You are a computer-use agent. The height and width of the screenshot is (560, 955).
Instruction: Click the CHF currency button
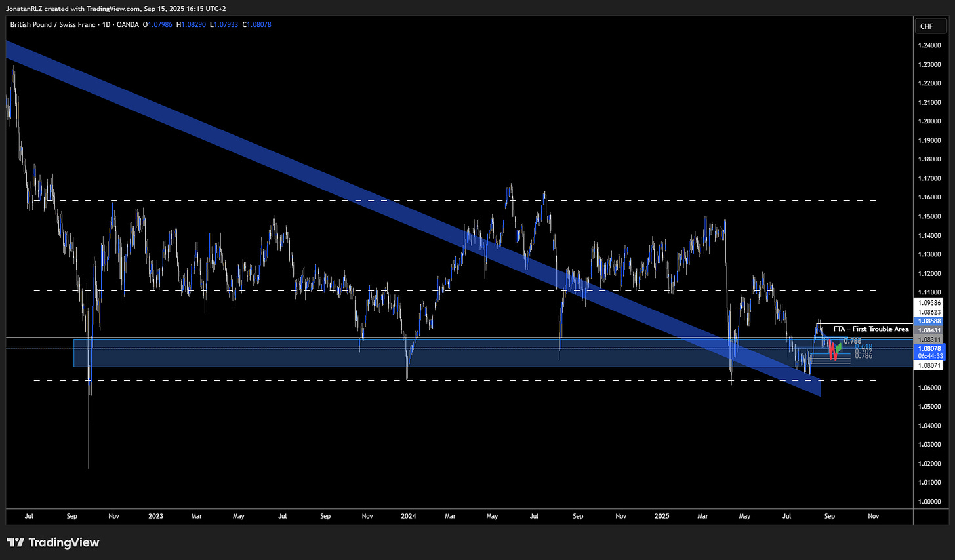tap(931, 26)
